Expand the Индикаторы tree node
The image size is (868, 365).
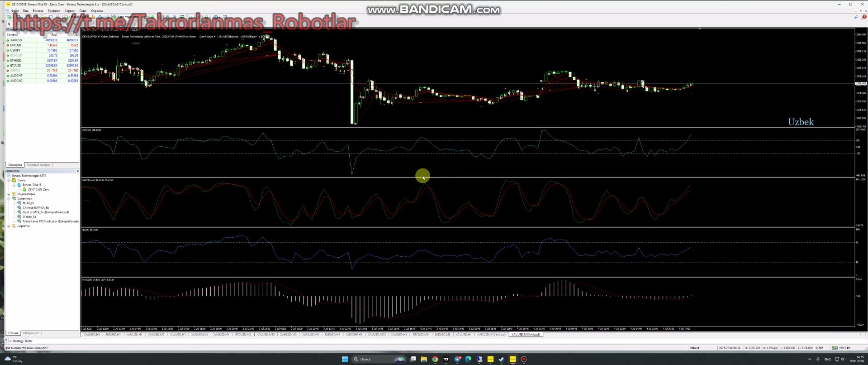9,194
